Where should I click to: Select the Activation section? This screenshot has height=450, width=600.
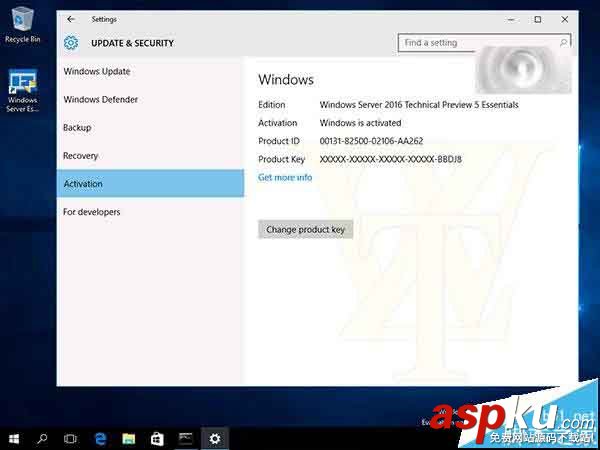tap(150, 183)
